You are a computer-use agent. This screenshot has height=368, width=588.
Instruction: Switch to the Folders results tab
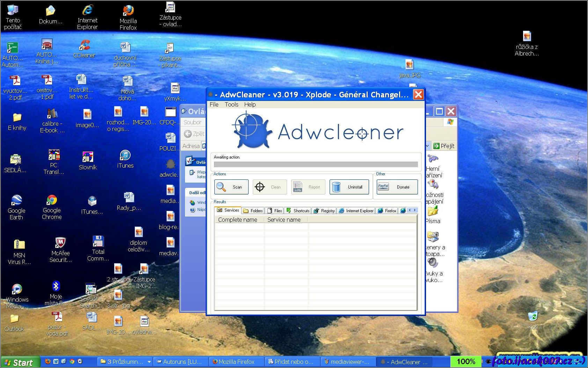point(253,211)
